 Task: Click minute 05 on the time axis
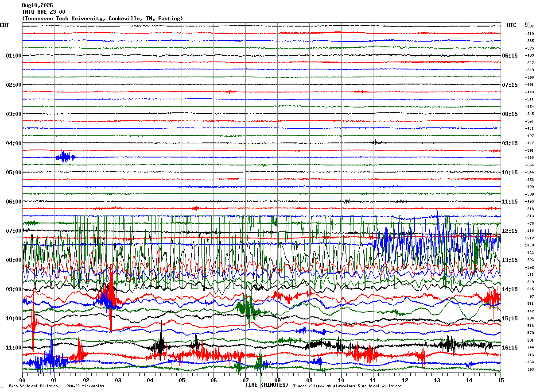tap(182, 380)
